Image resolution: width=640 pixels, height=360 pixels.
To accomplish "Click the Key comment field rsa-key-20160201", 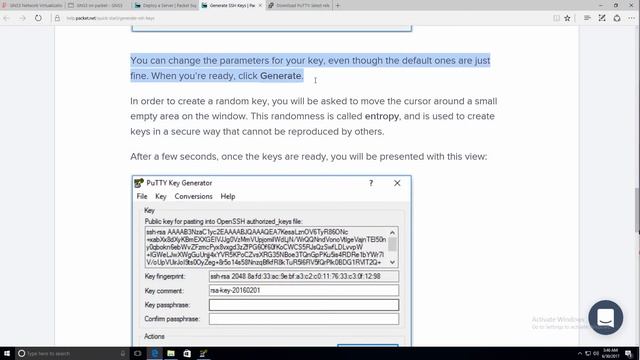I will [304, 290].
